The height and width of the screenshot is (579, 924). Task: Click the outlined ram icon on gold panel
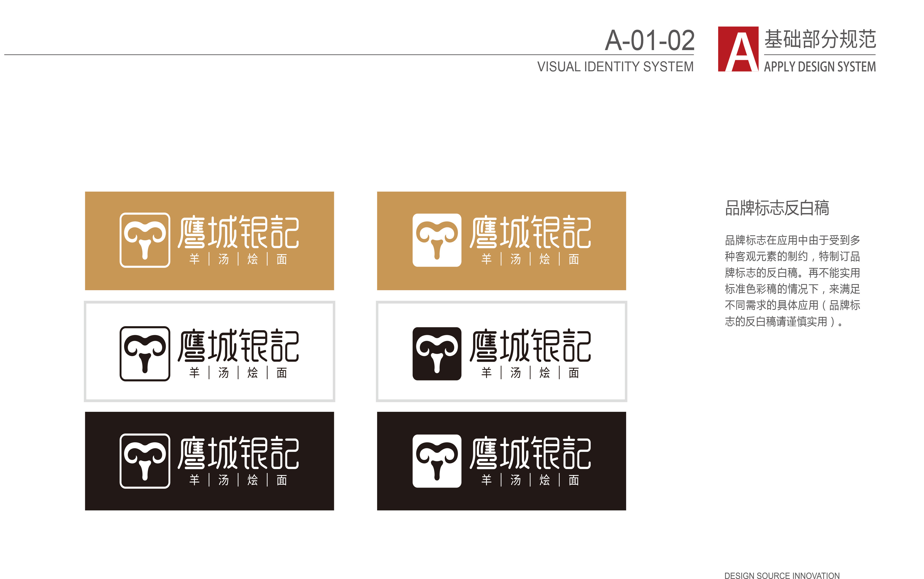(145, 240)
